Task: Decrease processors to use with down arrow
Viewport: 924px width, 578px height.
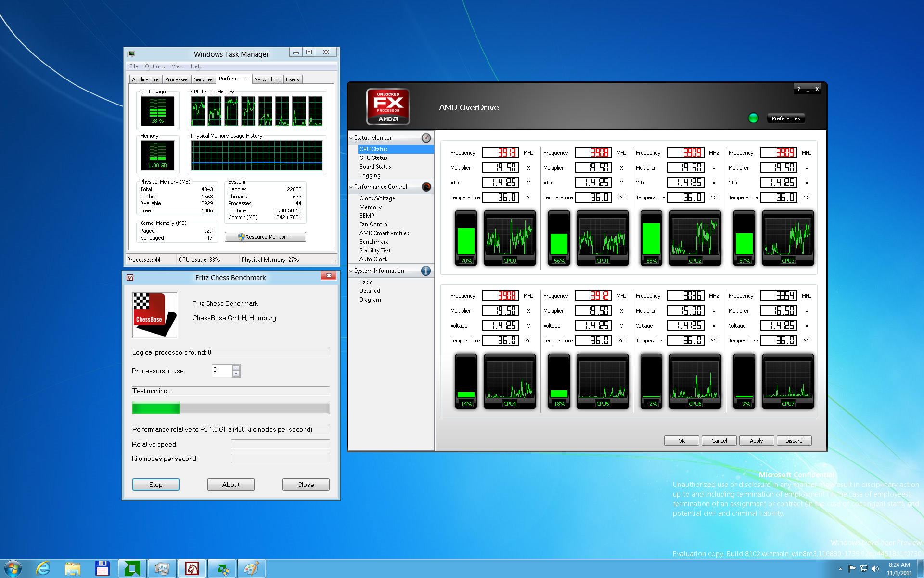Action: pyautogui.click(x=236, y=374)
